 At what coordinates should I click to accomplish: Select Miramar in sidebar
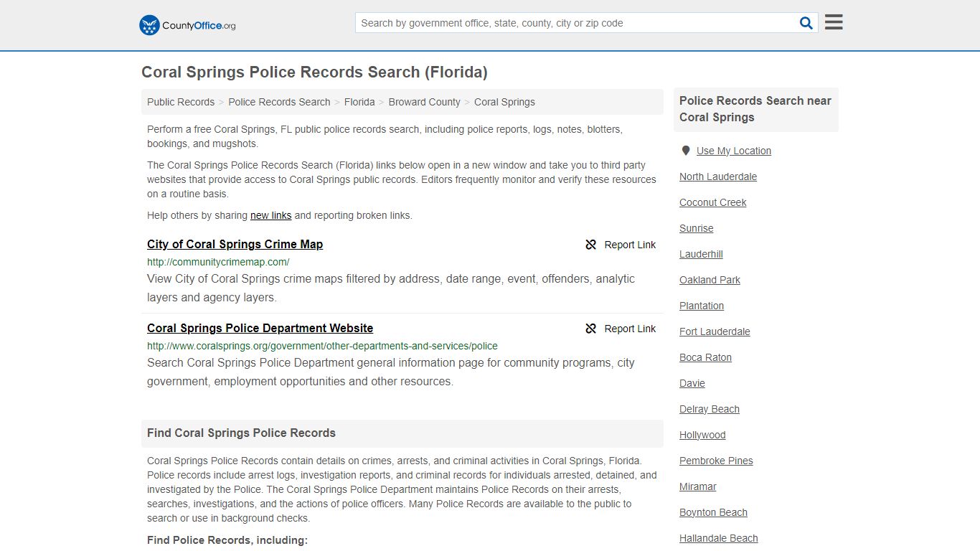click(x=698, y=486)
